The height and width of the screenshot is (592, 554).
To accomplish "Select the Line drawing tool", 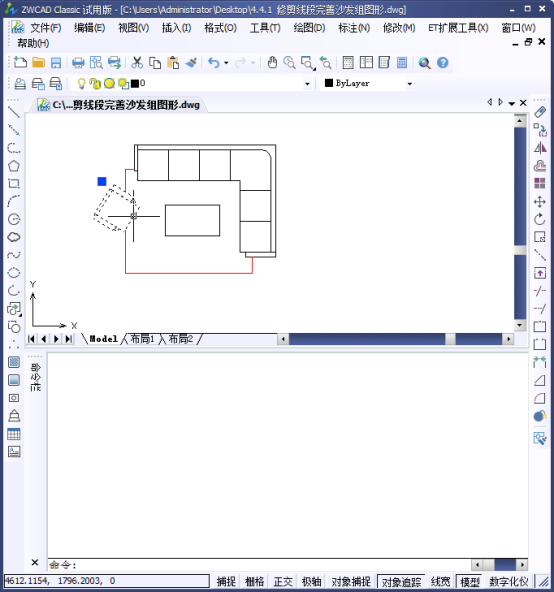I will point(14,112).
